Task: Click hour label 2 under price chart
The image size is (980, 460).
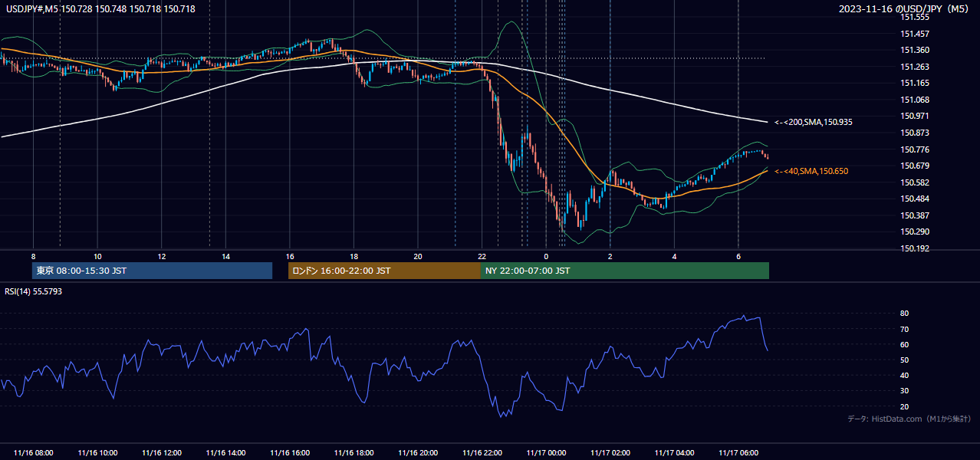Action: click(x=610, y=256)
